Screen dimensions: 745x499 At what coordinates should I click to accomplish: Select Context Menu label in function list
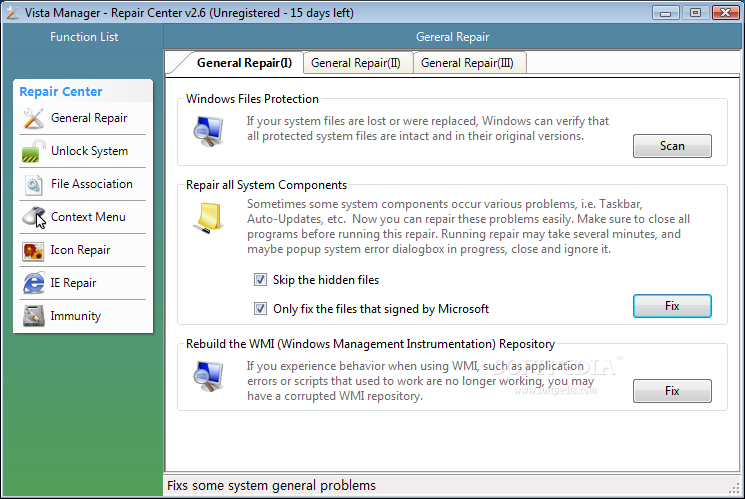88,217
